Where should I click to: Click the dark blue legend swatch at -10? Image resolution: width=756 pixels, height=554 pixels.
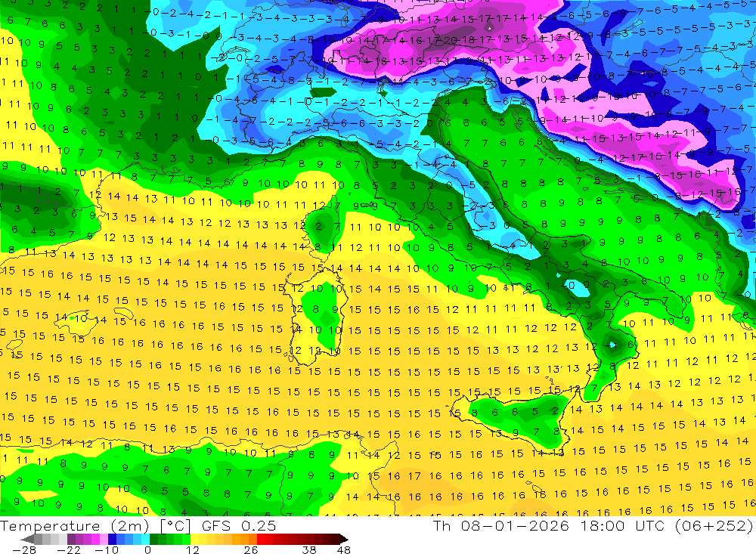point(113,539)
